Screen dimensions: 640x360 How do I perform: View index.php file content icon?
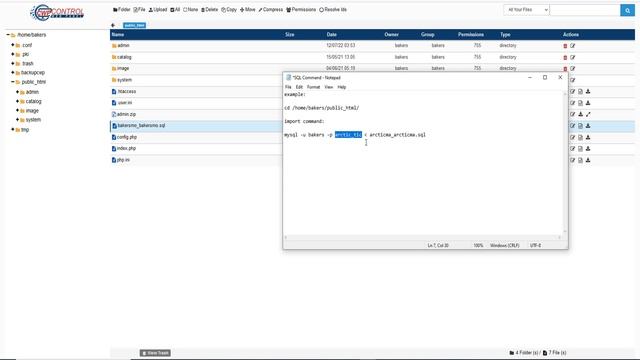(580, 149)
